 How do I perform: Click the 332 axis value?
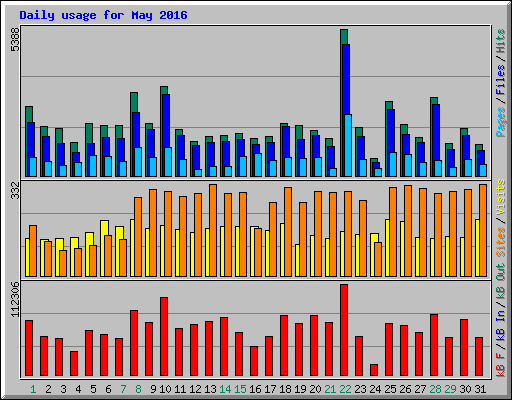[15, 190]
